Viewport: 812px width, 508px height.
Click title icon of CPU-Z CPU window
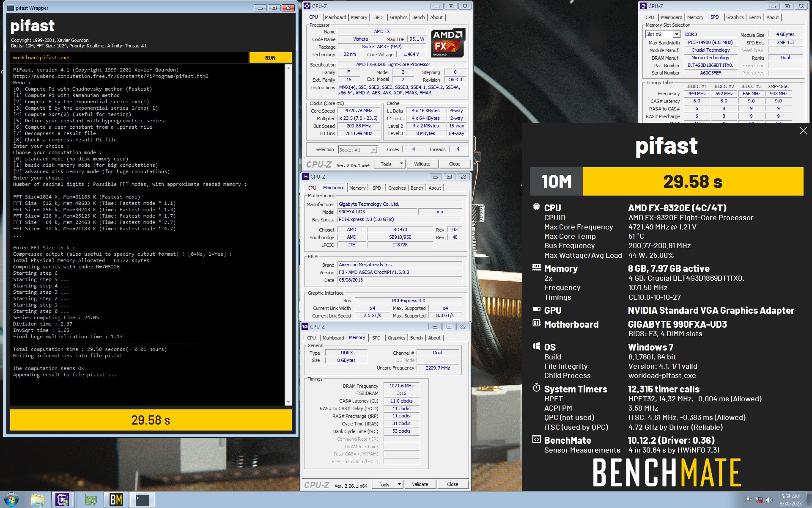[307, 6]
